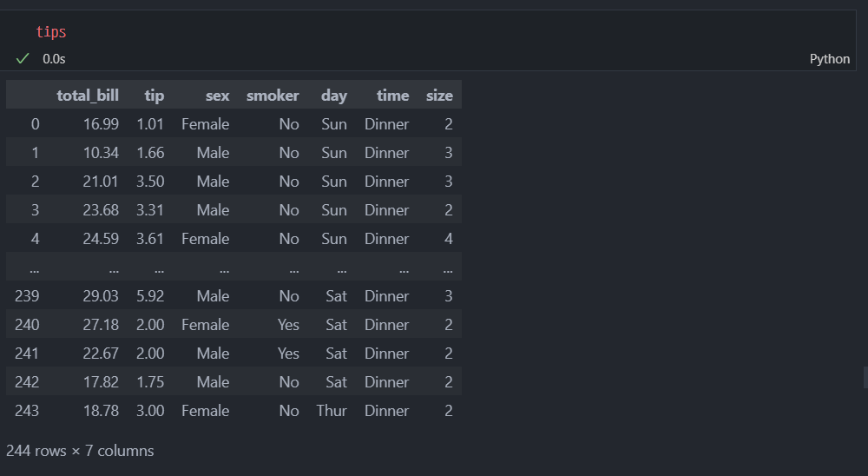Click the scrollbar marker at right edge
868x476 pixels.
point(865,377)
